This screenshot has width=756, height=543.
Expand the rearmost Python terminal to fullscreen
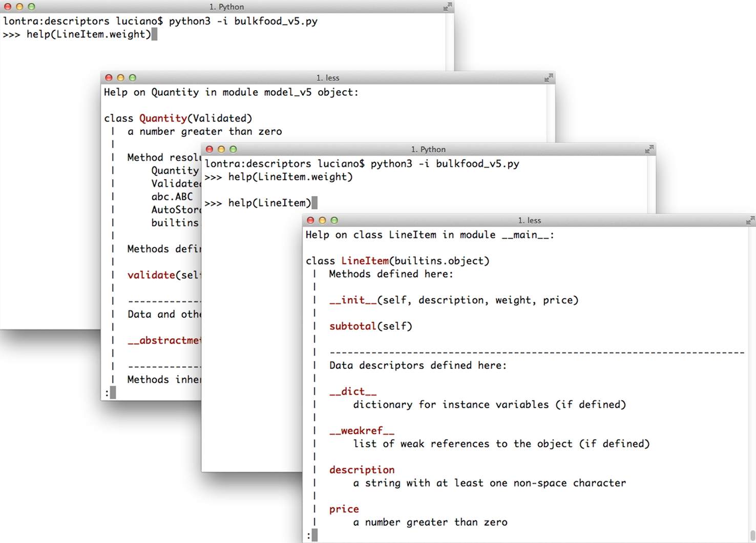[447, 7]
